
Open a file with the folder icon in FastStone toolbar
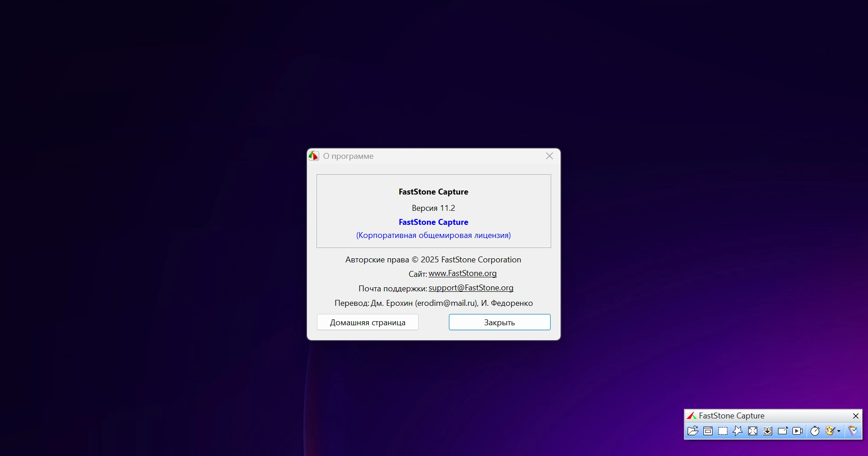click(x=693, y=431)
